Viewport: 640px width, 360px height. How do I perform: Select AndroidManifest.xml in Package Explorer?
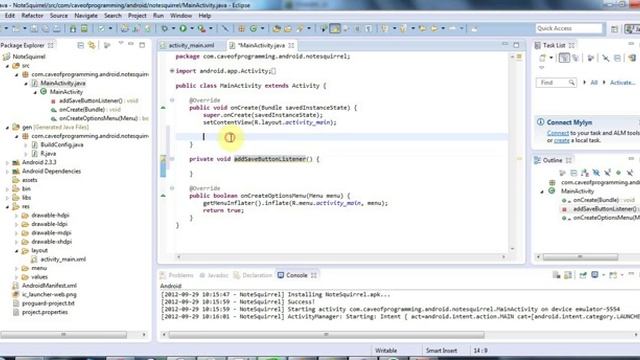[49, 286]
